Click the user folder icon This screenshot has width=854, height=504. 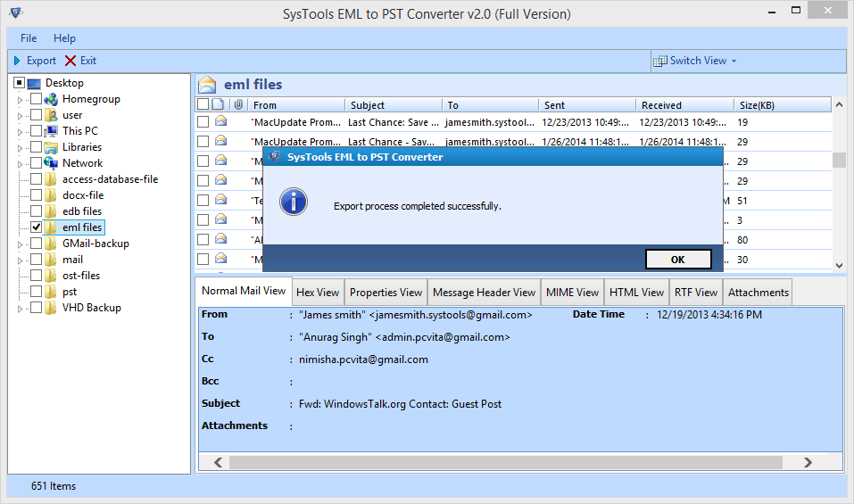click(x=51, y=115)
